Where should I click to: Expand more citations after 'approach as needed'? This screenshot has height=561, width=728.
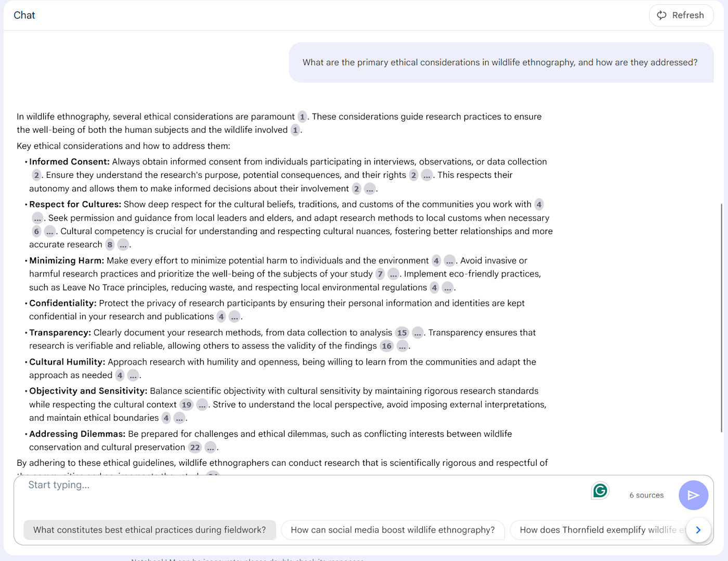pyautogui.click(x=133, y=375)
